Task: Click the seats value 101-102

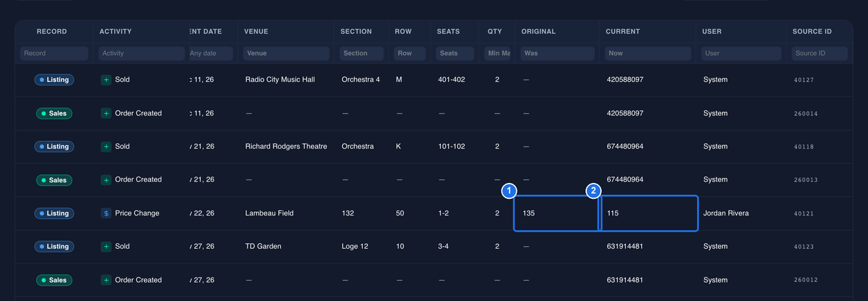Action: coord(451,147)
